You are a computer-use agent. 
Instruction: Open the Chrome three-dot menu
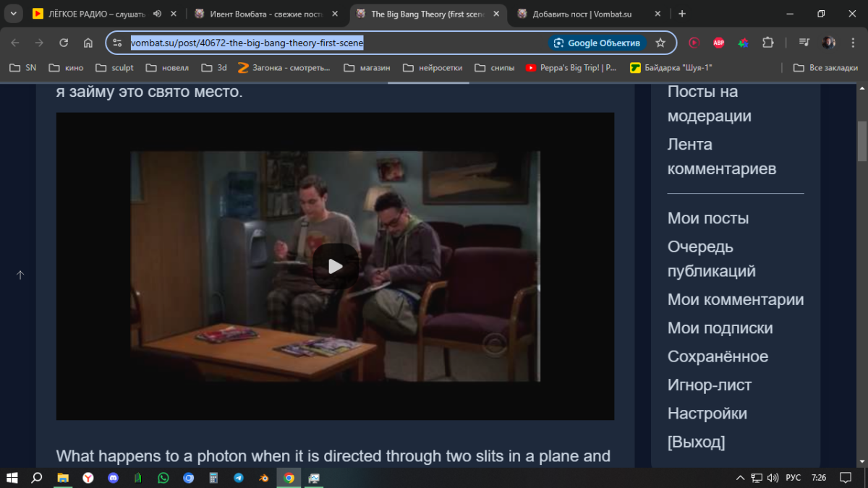[x=853, y=43]
